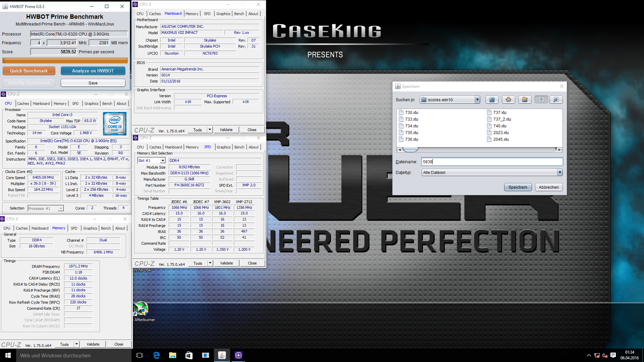Switch the file browser to list view
This screenshot has width=644, height=362.
pos(541,100)
